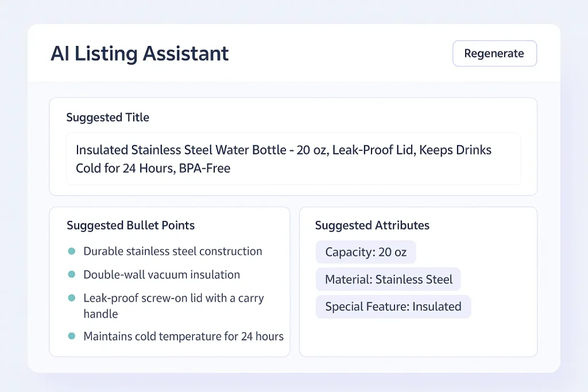Screen dimensions: 588x392
Task: Click the AI Listing Assistant heading
Action: click(x=140, y=53)
